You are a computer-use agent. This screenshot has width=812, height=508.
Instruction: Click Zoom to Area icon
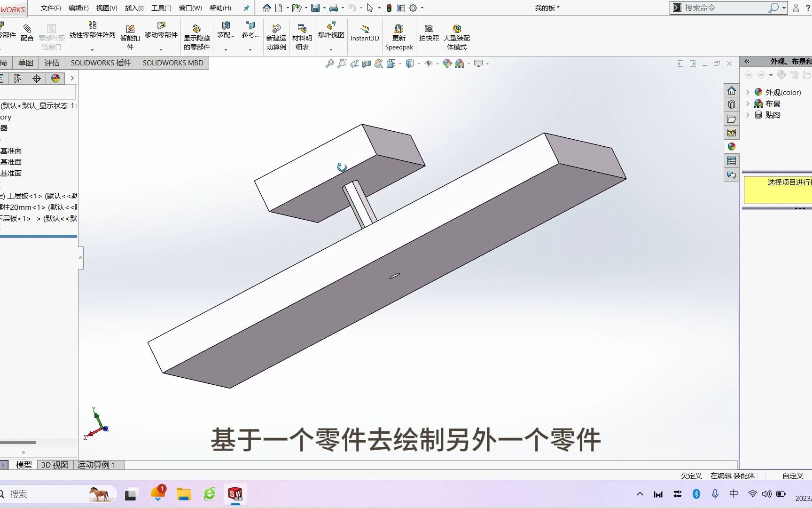(x=342, y=63)
